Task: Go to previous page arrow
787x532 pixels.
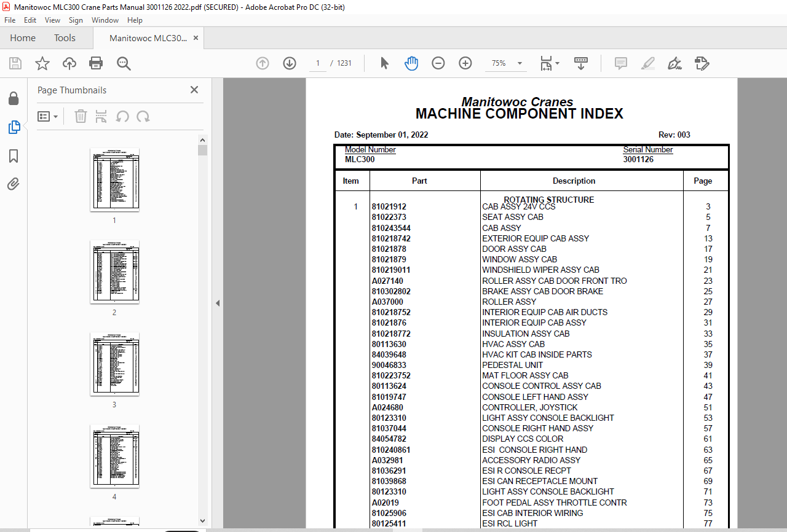Action: (x=263, y=63)
